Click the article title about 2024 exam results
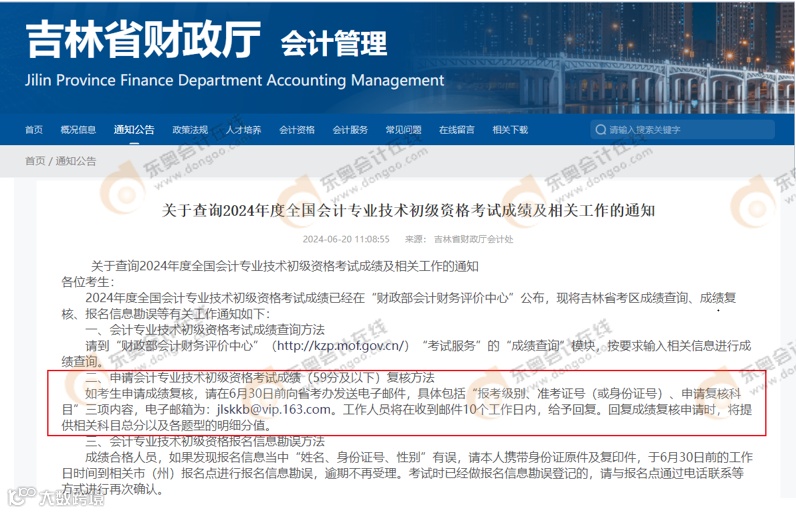796x513 pixels. click(x=409, y=211)
